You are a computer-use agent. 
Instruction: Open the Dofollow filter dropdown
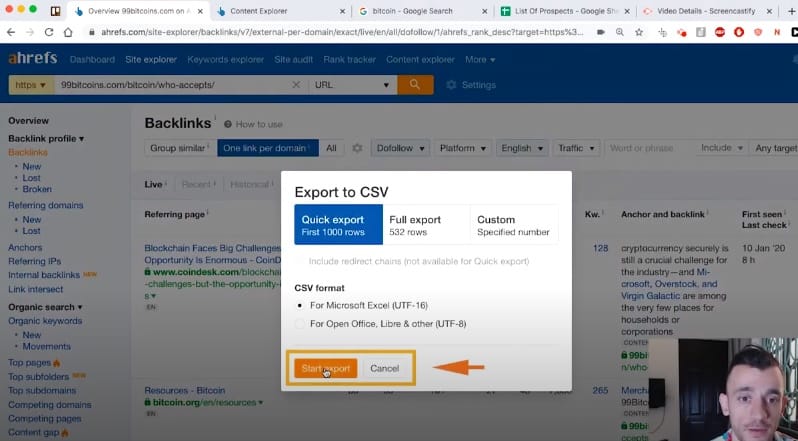pos(400,148)
